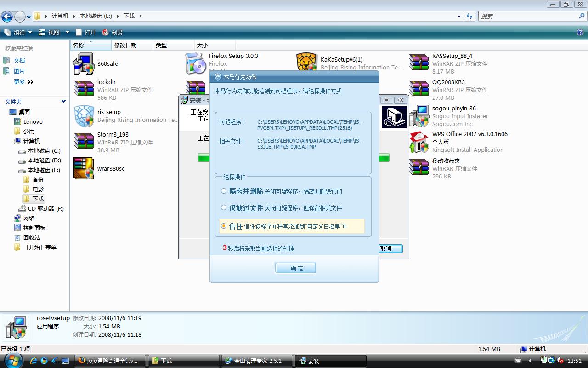Sort files by the 修改日期 column header
The width and height of the screenshot is (588, 368).
click(x=132, y=45)
